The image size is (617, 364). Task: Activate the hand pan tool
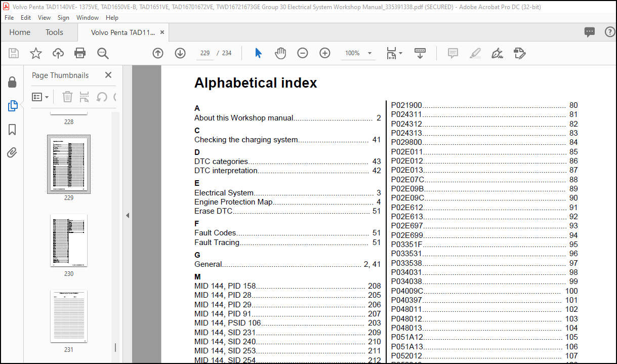coord(280,53)
